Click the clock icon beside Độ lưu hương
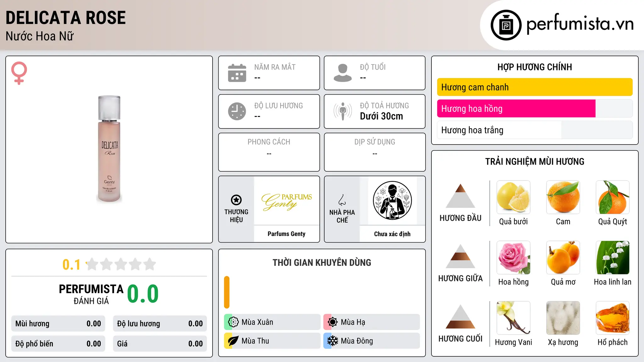Viewport: 644px width, 362px height. point(237,111)
